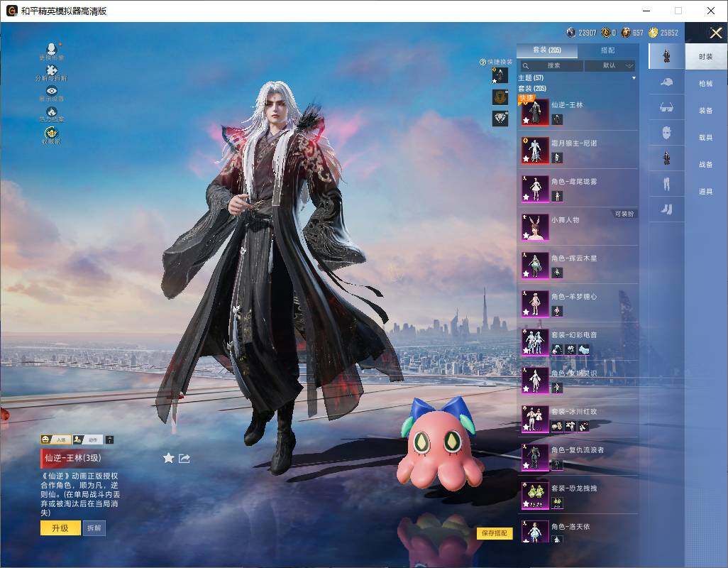Click the 搜索 search field
The width and height of the screenshot is (728, 568).
pos(551,65)
